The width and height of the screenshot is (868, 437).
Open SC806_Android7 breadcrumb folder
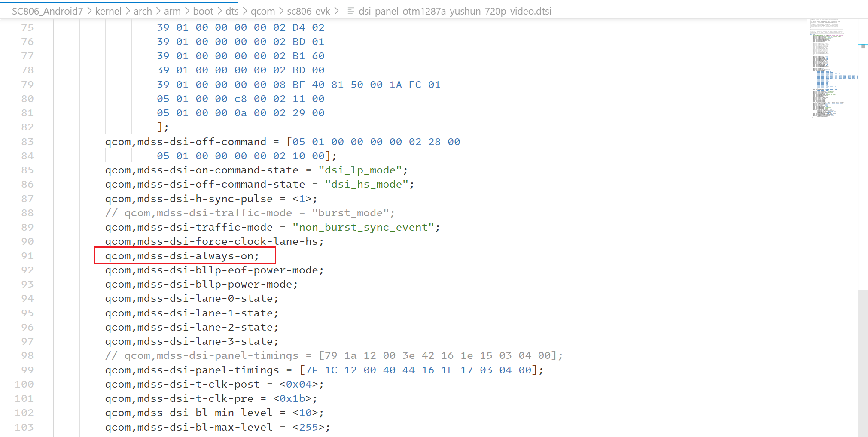47,11
